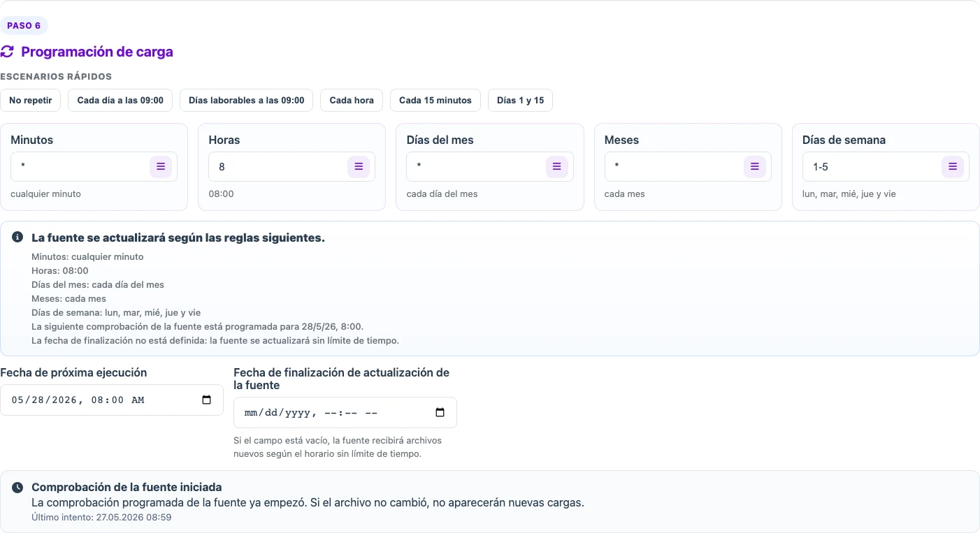Click the 'cualquier minuto' hint under Minutos
The height and width of the screenshot is (533, 980).
[x=45, y=194]
